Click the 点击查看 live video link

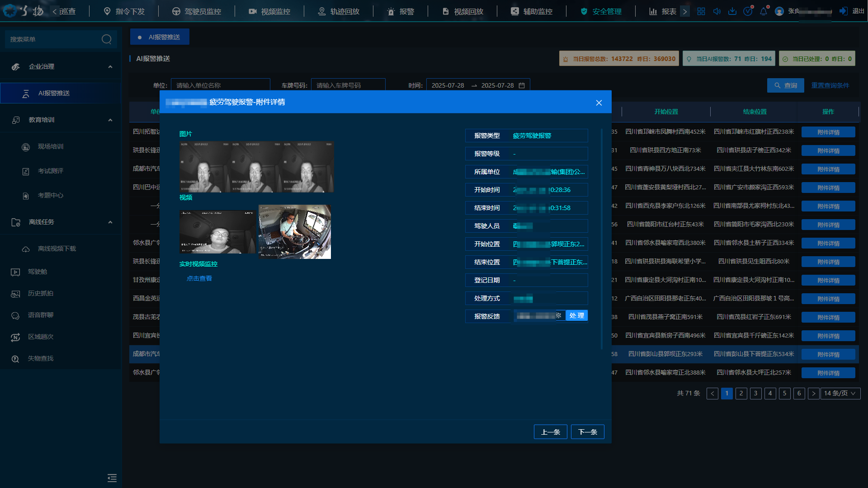click(x=199, y=279)
